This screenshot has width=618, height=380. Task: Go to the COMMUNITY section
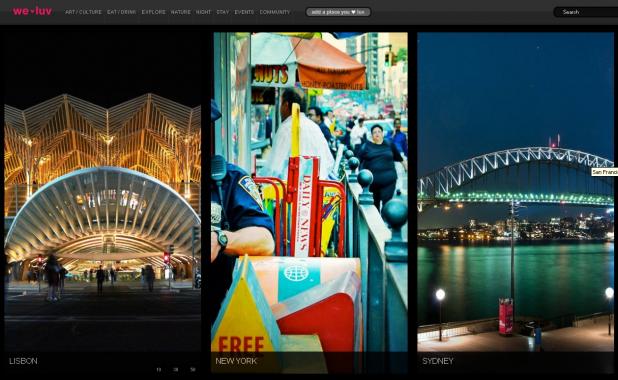pyautogui.click(x=275, y=12)
